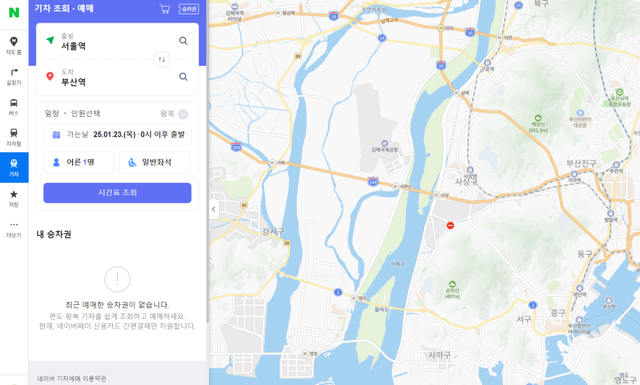The image size is (640, 385).
Task: Click the exclamation notice icon
Action: click(117, 279)
